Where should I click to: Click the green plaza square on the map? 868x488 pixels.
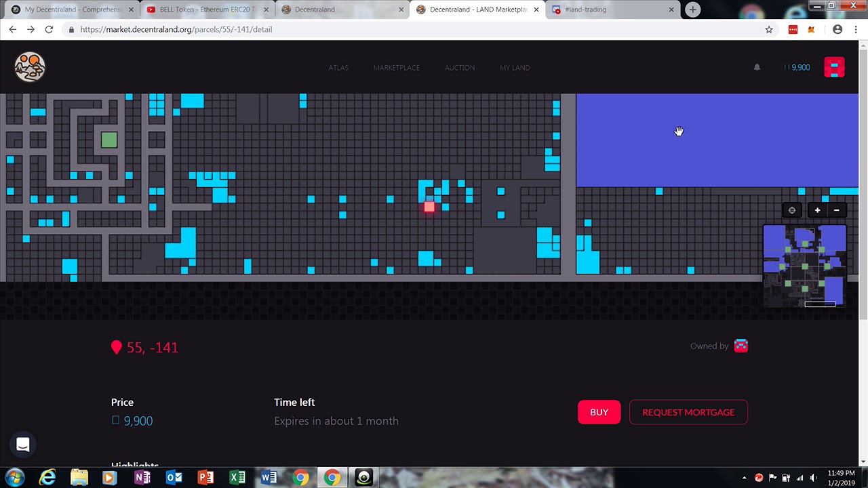click(109, 140)
